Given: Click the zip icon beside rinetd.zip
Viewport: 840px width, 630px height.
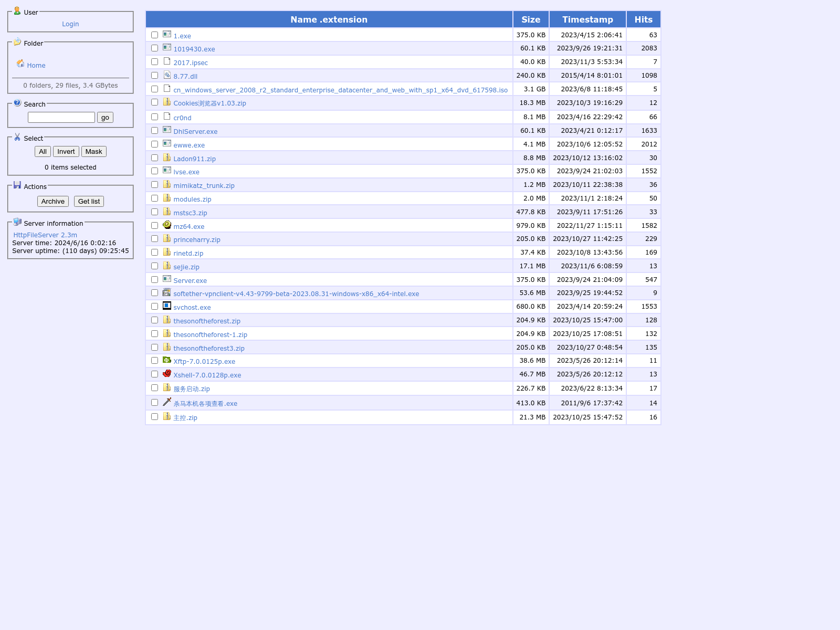Looking at the screenshot, I should 167,251.
